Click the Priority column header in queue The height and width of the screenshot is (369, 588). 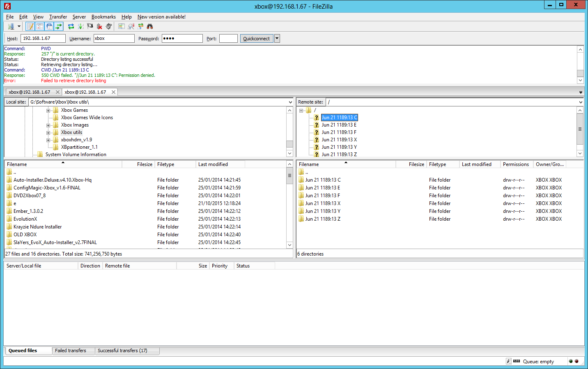(x=222, y=266)
